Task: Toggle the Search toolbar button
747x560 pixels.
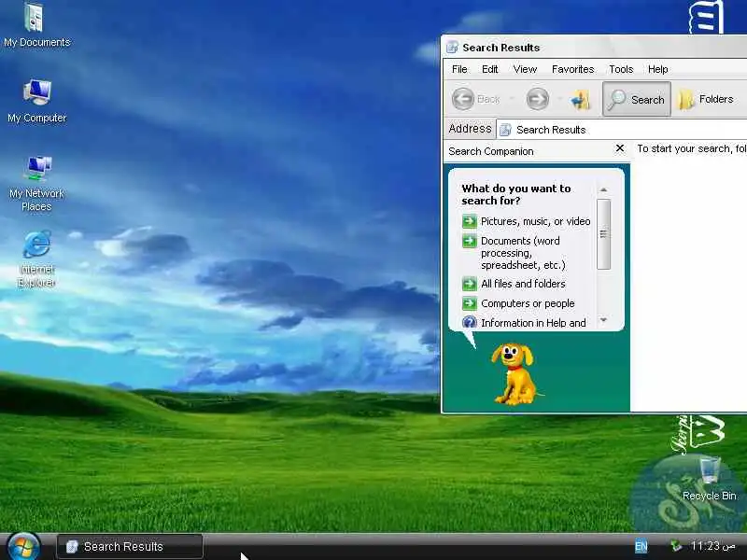Action: [x=637, y=99]
